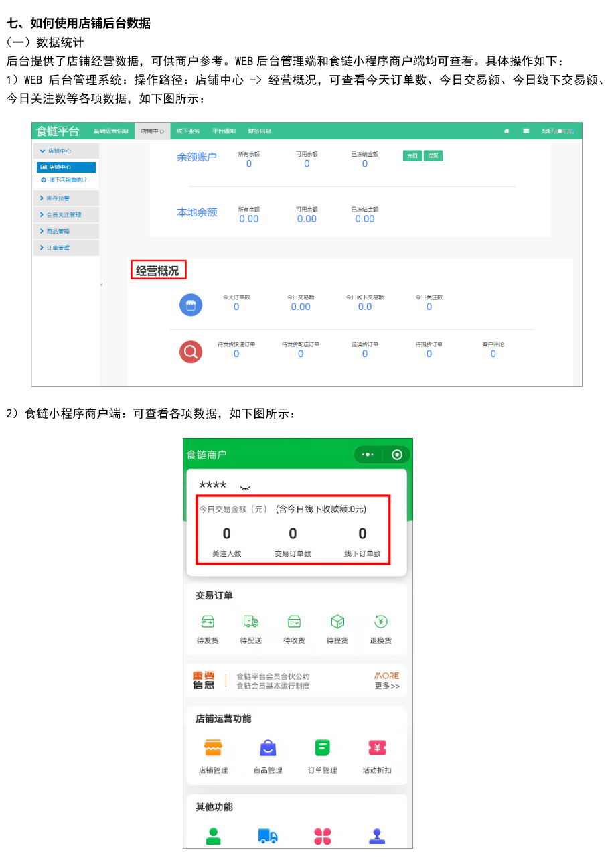Tap the mini program close target icon
The width and height of the screenshot is (616, 866).
click(x=397, y=455)
